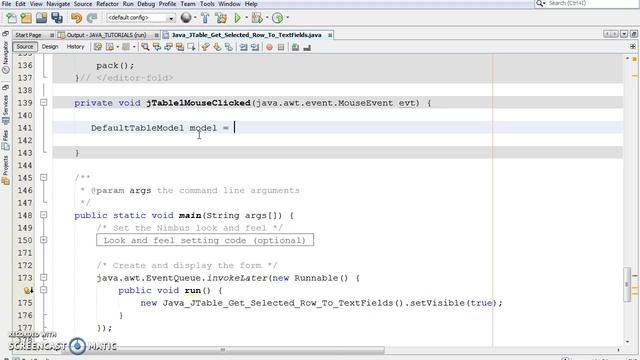
Task: Click the Stop Macro Recording square icon
Action: point(281,47)
